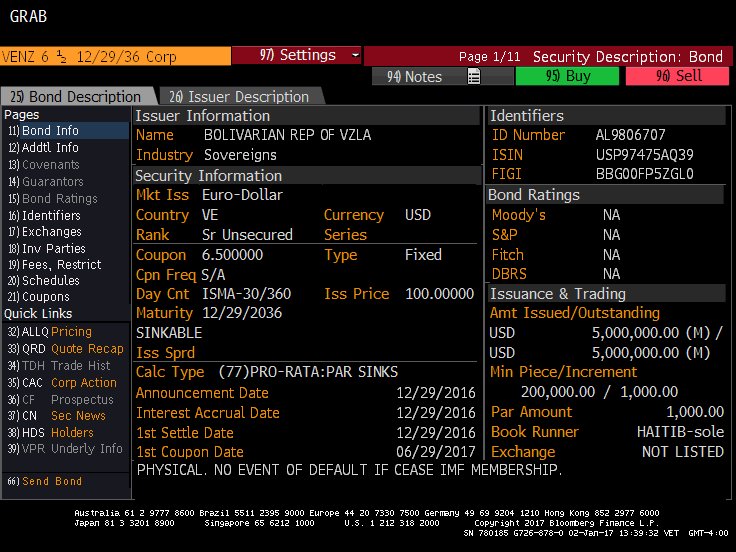This screenshot has width=736, height=552.
Task: Click the ISIN value USP97475AQ39
Action: 644,155
